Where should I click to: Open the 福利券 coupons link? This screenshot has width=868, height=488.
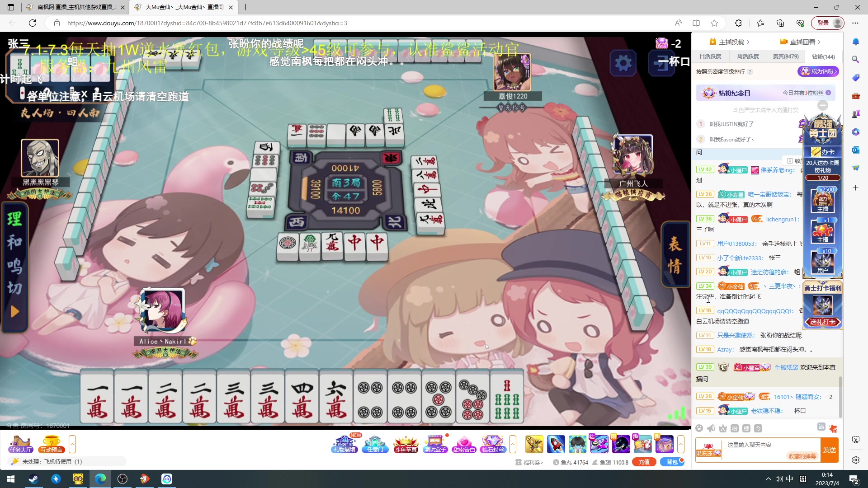[529, 462]
